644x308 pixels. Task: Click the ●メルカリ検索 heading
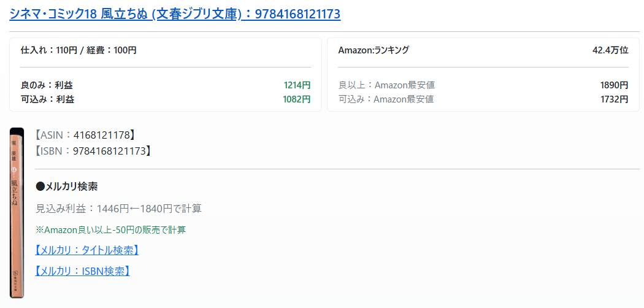point(67,186)
